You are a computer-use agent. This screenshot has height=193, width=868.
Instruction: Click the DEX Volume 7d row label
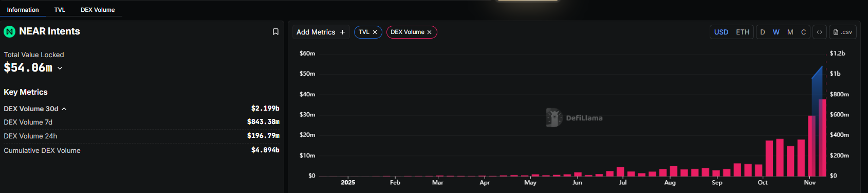28,122
